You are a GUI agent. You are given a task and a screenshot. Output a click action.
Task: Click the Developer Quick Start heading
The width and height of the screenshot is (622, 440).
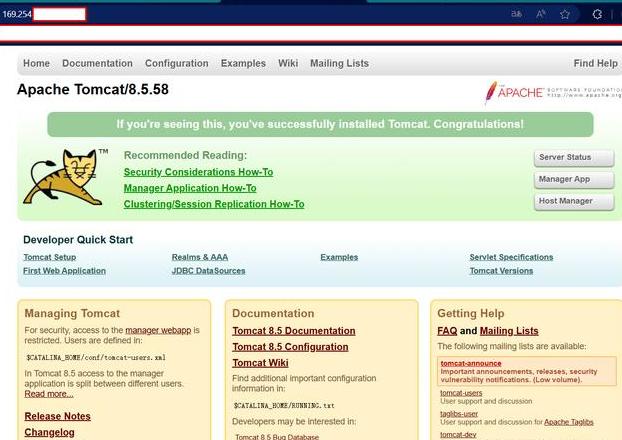[x=78, y=240]
